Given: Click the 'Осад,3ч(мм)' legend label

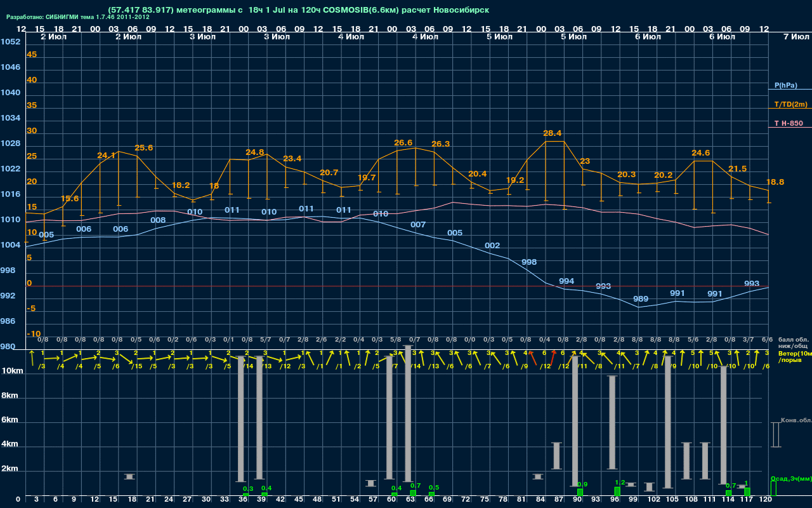Looking at the screenshot, I should point(790,478).
